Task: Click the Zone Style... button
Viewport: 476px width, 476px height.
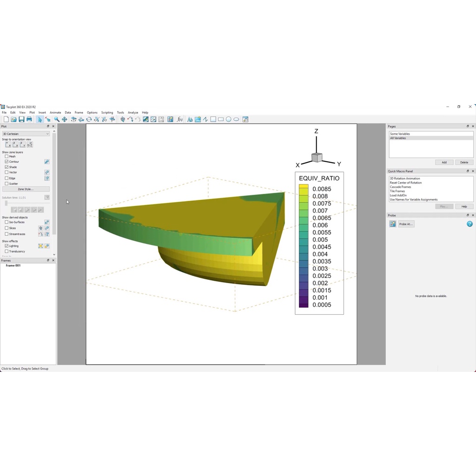Action: [26, 189]
